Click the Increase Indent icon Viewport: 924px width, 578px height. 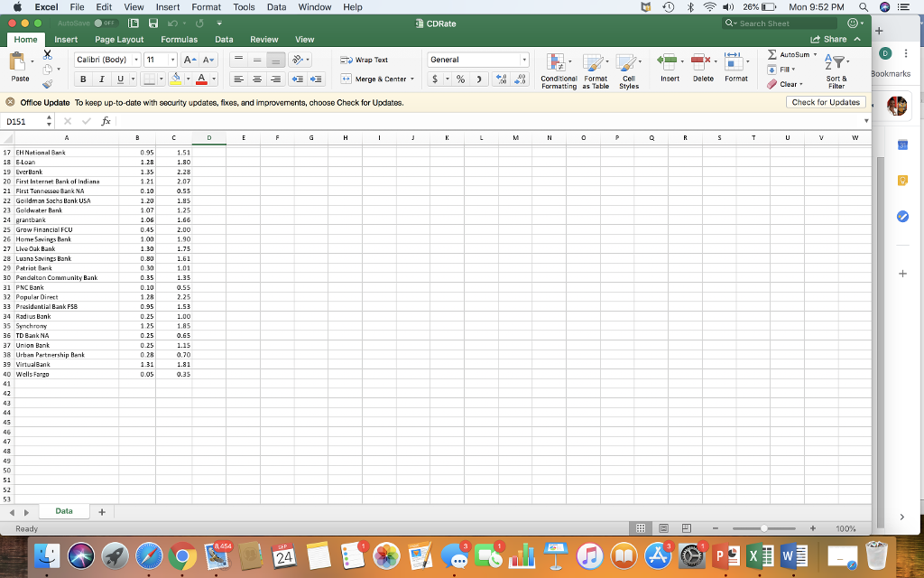point(317,79)
